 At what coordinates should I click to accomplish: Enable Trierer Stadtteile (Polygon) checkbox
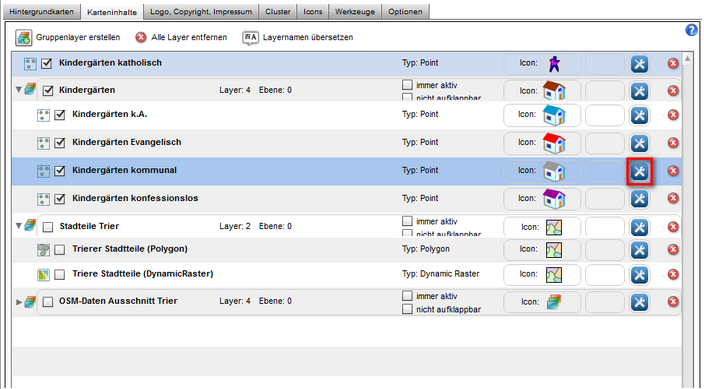click(60, 249)
